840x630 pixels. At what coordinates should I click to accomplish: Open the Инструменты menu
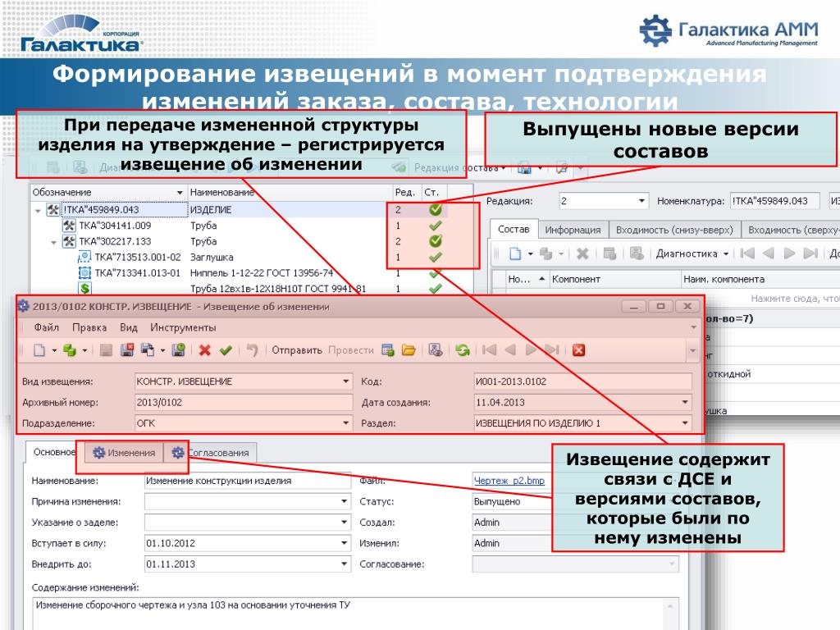(x=183, y=327)
